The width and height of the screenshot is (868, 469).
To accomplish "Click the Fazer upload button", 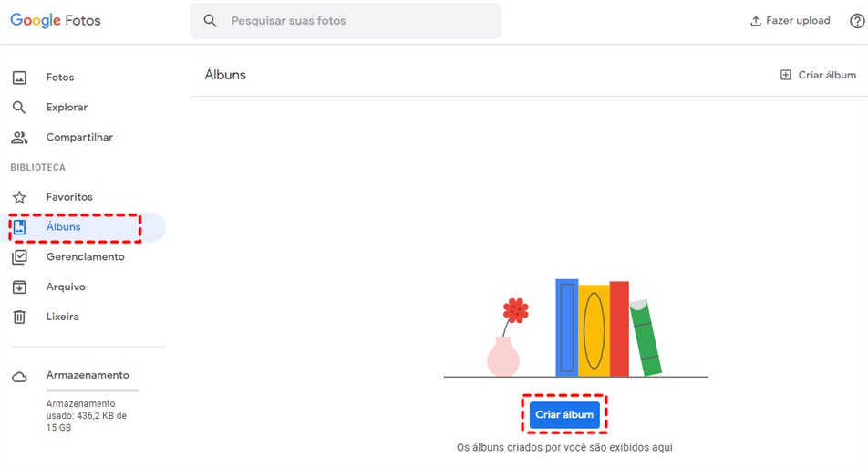I will [x=790, y=21].
